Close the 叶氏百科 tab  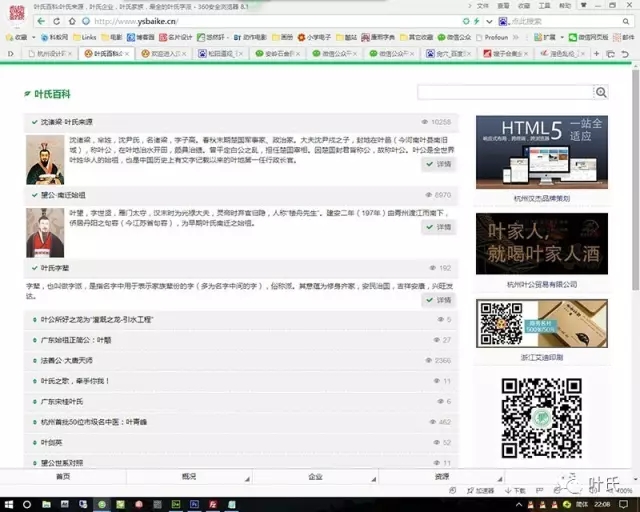pos(127,53)
